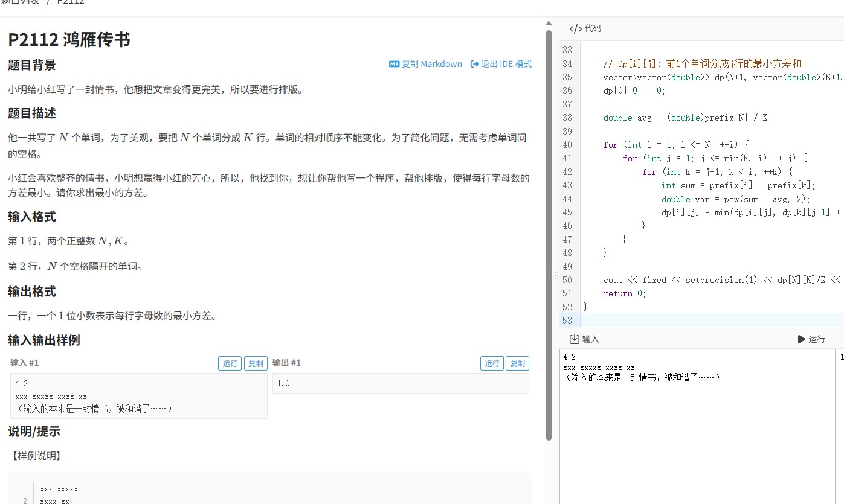Click the 复制 button for sample output #1
Image resolution: width=844 pixels, height=504 pixels.
pyautogui.click(x=518, y=363)
